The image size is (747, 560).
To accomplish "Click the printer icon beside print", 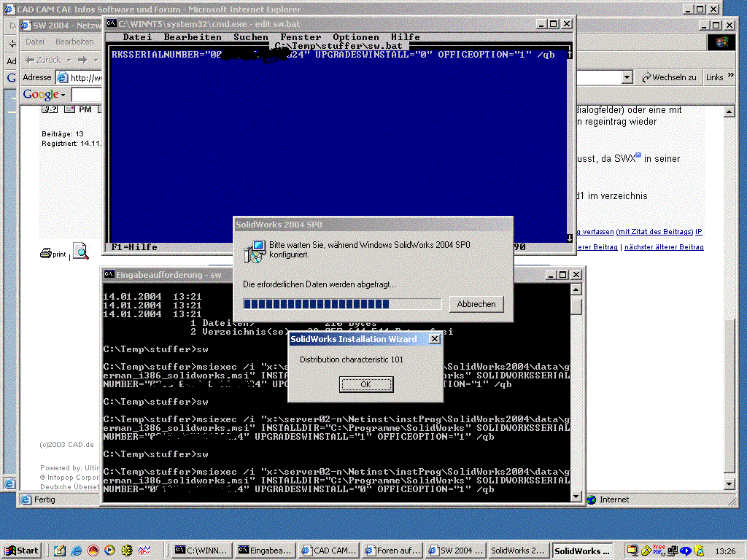I will click(46, 253).
